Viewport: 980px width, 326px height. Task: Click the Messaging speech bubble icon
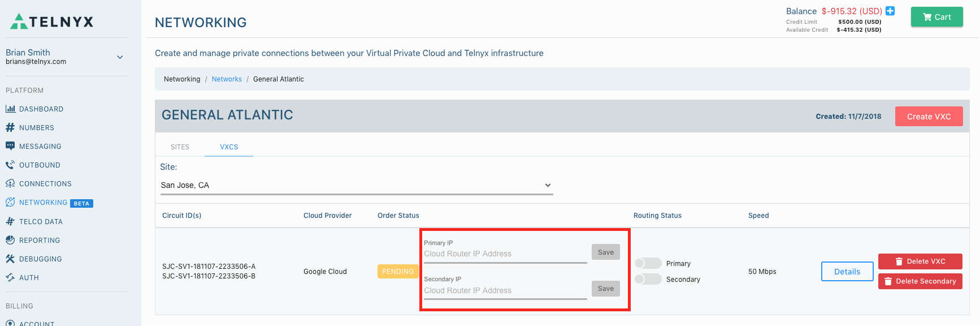click(x=10, y=146)
